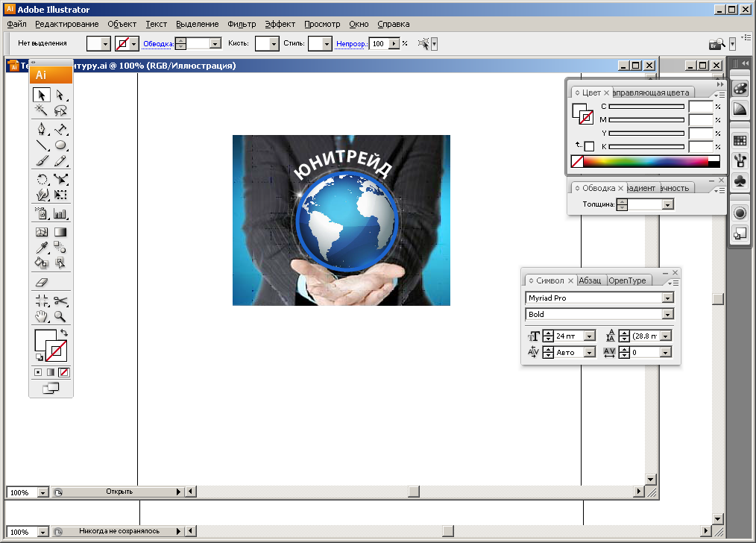Switch to the Градиент tab

click(641, 188)
